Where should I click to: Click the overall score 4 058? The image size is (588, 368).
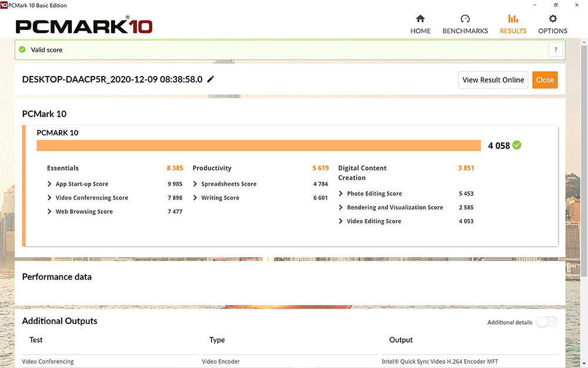(x=499, y=145)
